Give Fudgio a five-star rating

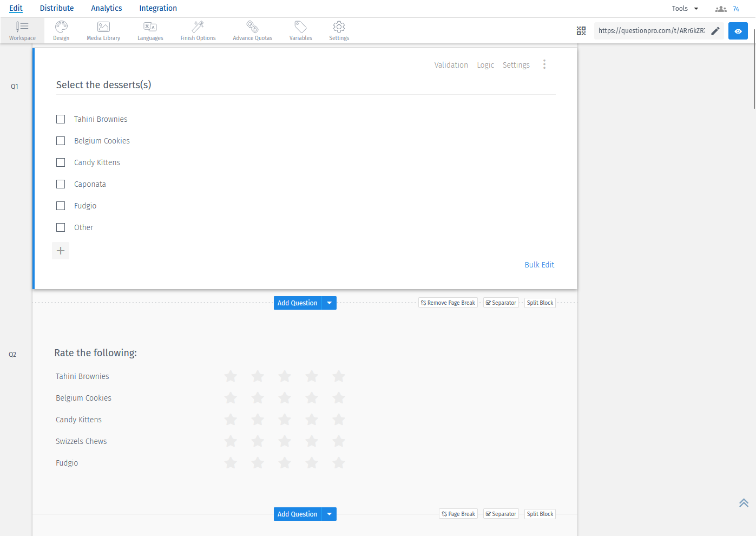click(338, 463)
